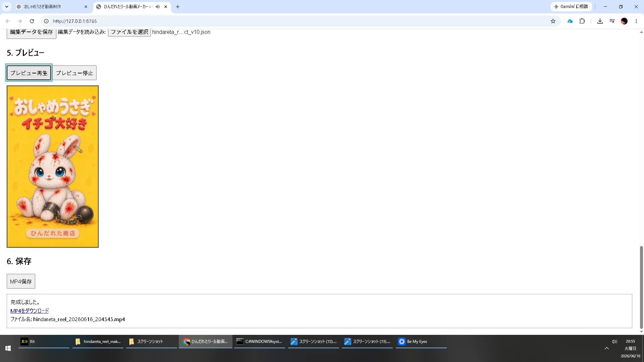Open the profile avatar icon
This screenshot has width=644, height=362.
[x=624, y=21]
